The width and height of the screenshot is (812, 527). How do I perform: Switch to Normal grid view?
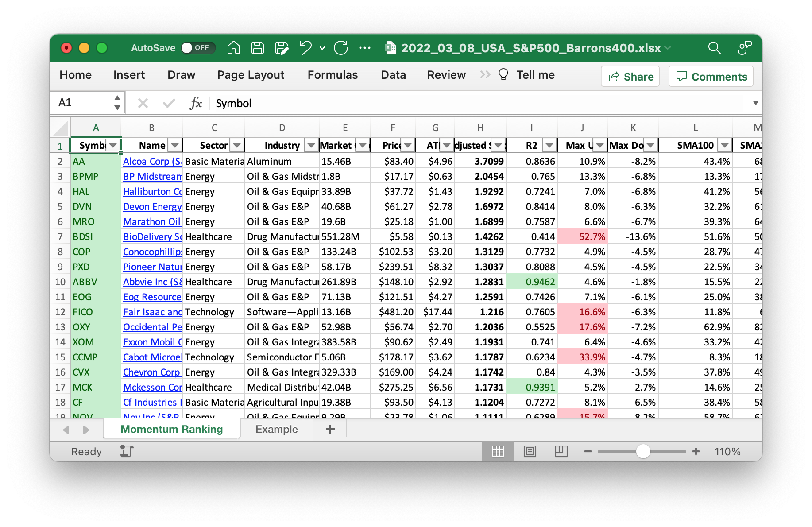point(498,451)
